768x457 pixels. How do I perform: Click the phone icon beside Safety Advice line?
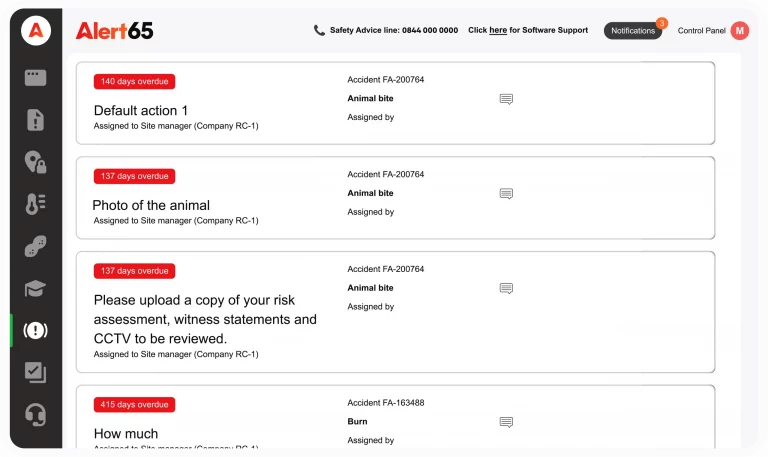coord(319,31)
